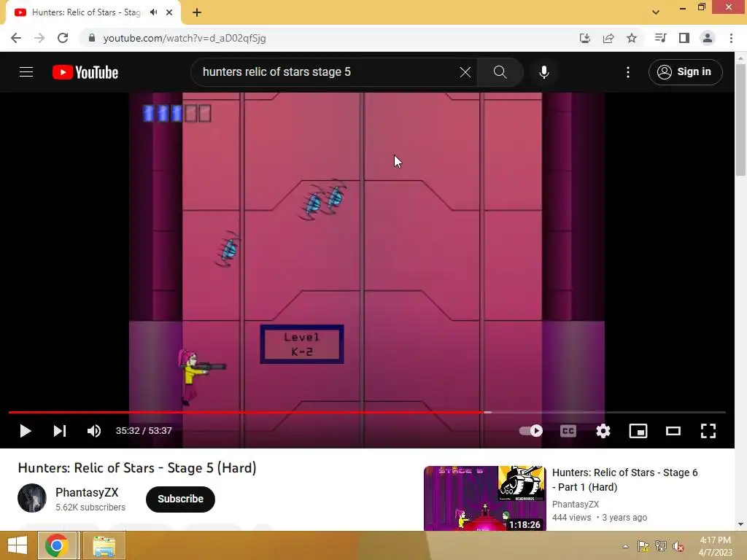Open Chrome three-dot menu

click(731, 38)
